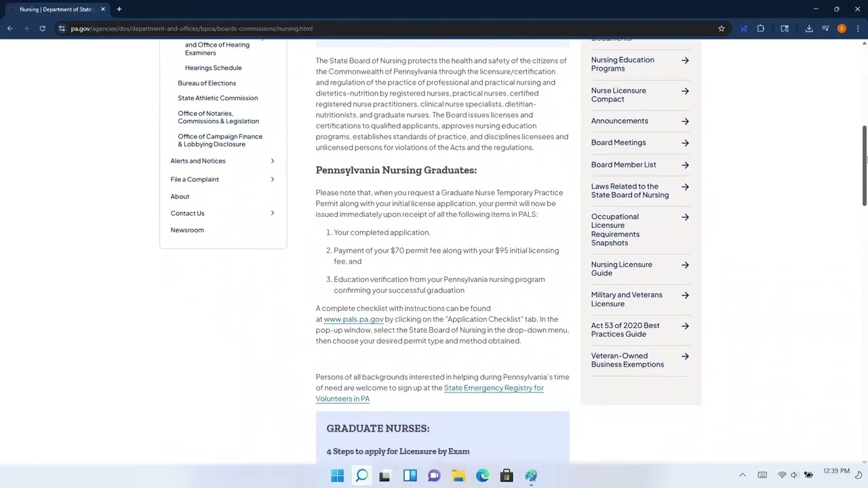This screenshot has height=488, width=868.
Task: Click the page vertical scrollbar thumb
Action: tap(864, 165)
